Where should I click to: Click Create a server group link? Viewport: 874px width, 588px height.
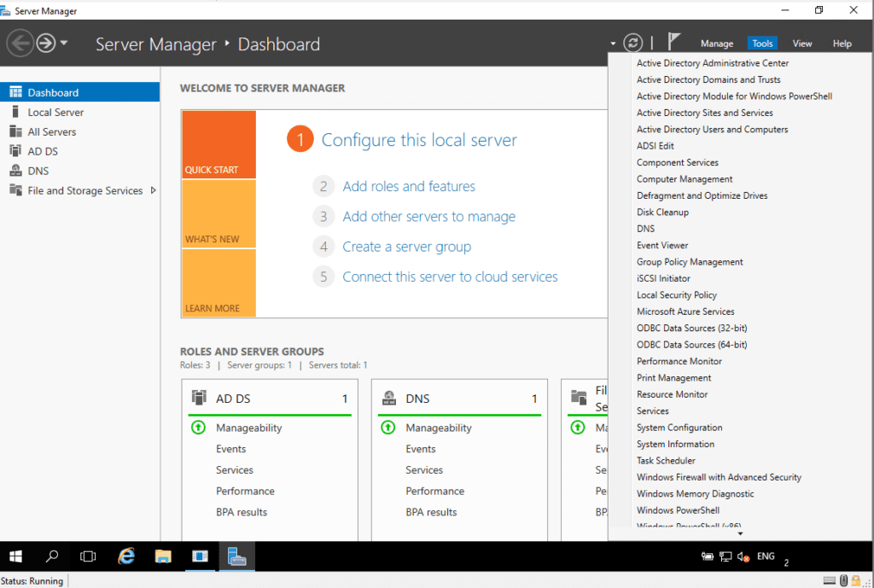coord(406,247)
